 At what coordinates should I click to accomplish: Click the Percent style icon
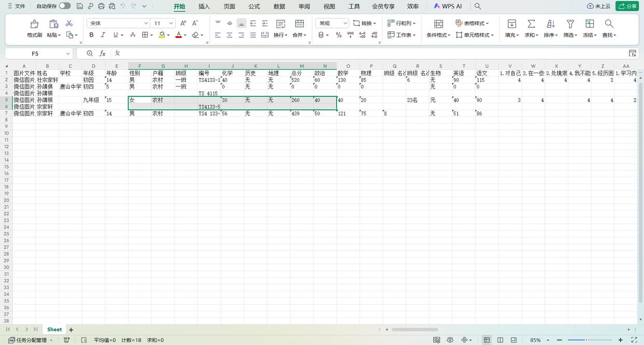click(339, 35)
